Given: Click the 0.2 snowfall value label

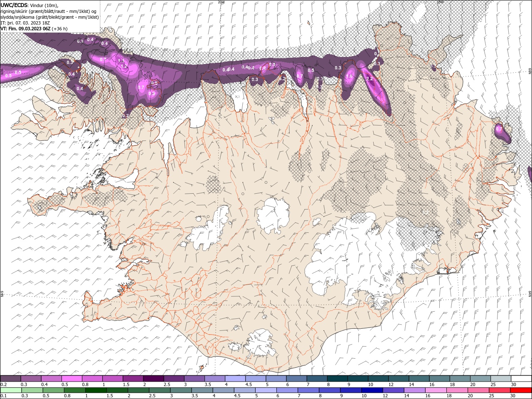Looking at the screenshot, I should tap(126, 116).
